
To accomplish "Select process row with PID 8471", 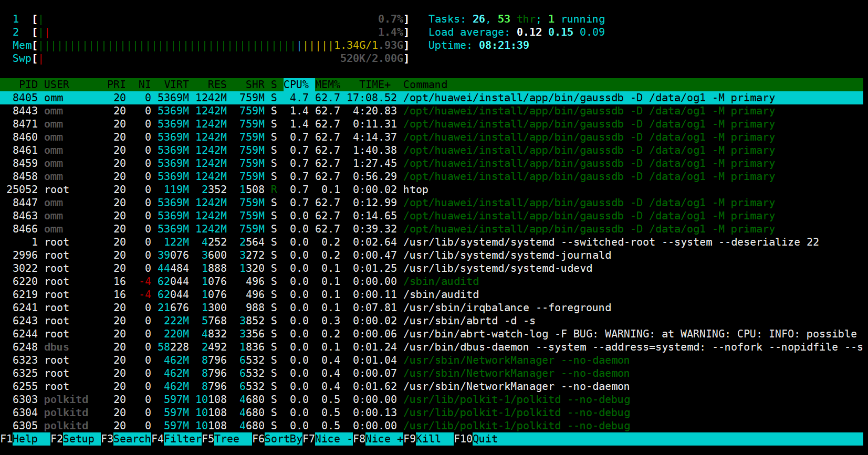I will (x=432, y=124).
